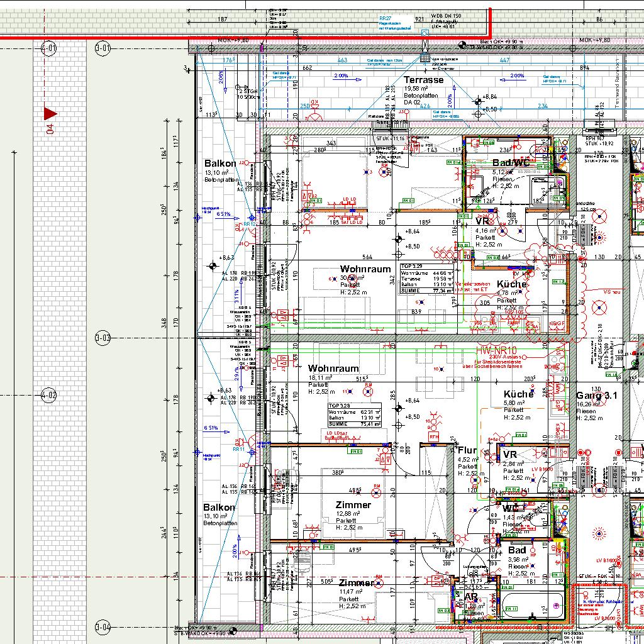Select the Flur room label
Image resolution: width=644 pixels, height=644 pixels.
point(467,450)
